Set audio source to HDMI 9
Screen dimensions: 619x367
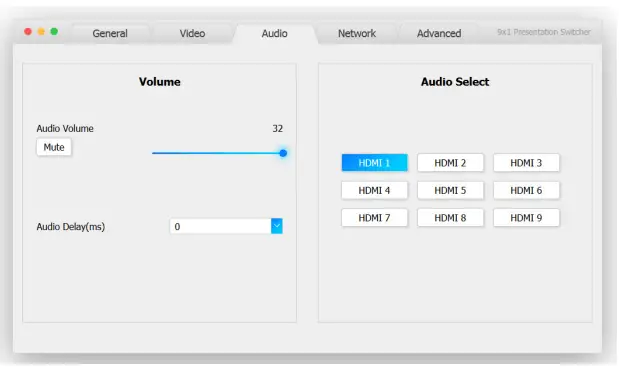(526, 218)
